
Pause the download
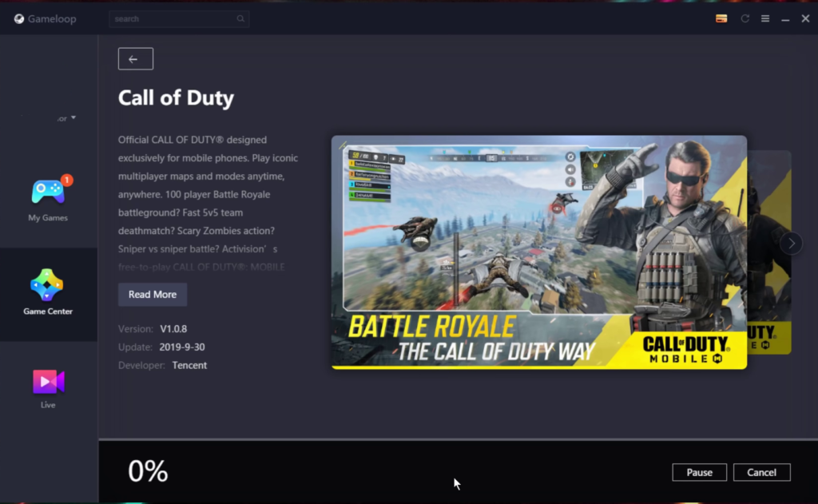click(x=699, y=472)
